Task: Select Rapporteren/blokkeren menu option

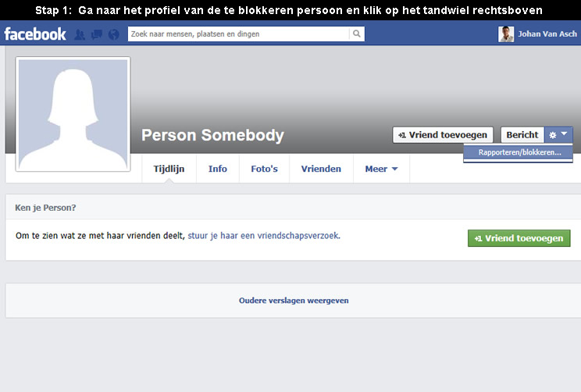Action: [518, 152]
